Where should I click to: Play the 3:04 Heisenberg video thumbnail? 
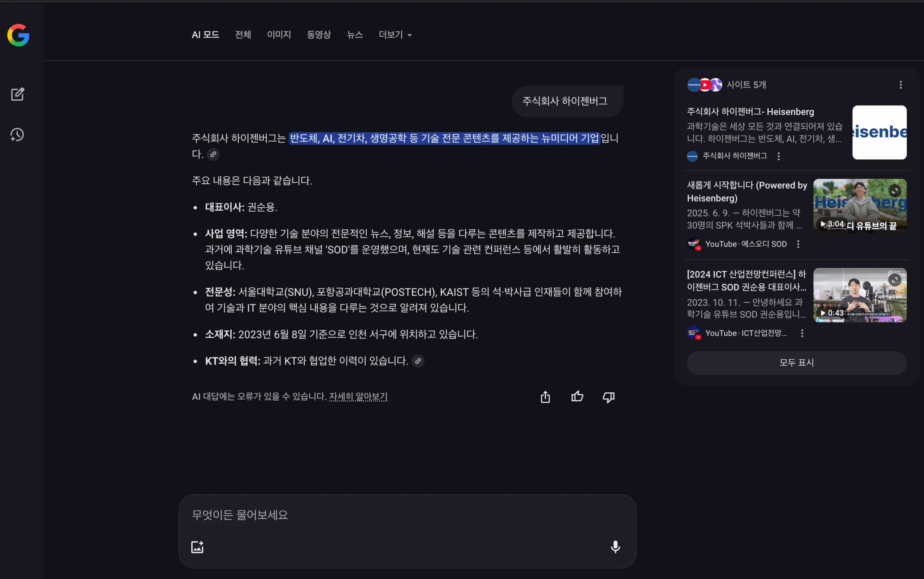tap(860, 206)
